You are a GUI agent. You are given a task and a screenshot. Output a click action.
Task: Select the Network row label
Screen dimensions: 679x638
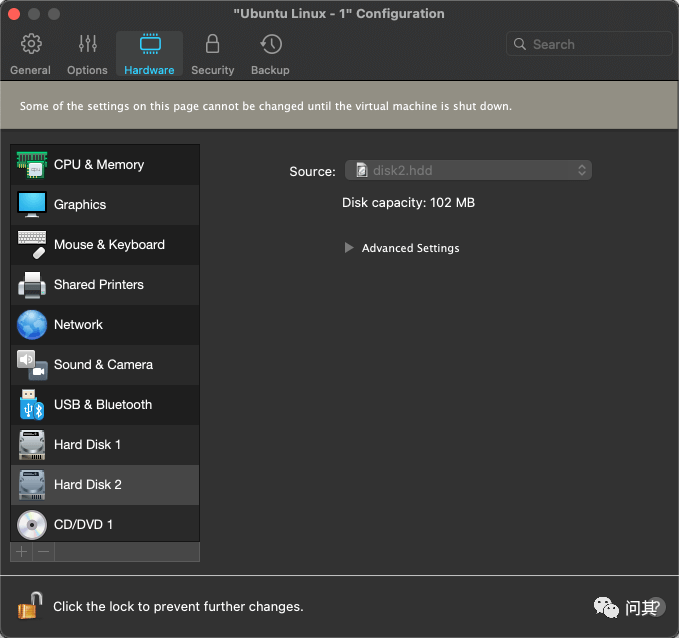pos(78,325)
